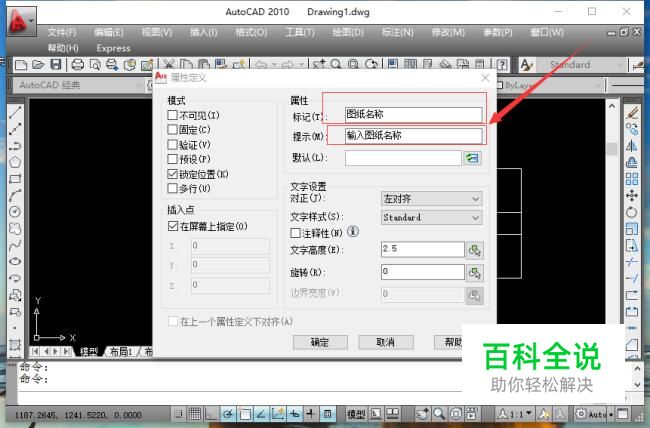Uncheck the 锁定位置(K) checkbox
This screenshot has width=650, height=428.
point(172,174)
